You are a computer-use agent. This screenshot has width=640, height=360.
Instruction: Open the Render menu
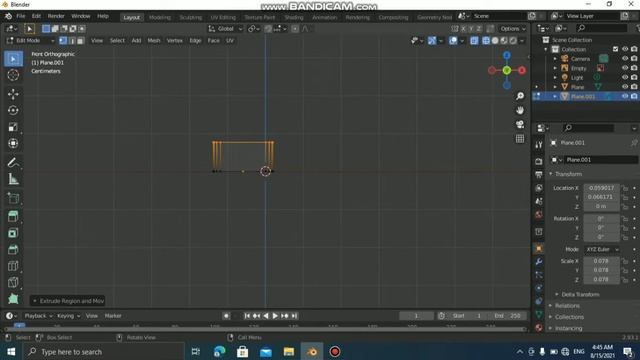tap(56, 16)
